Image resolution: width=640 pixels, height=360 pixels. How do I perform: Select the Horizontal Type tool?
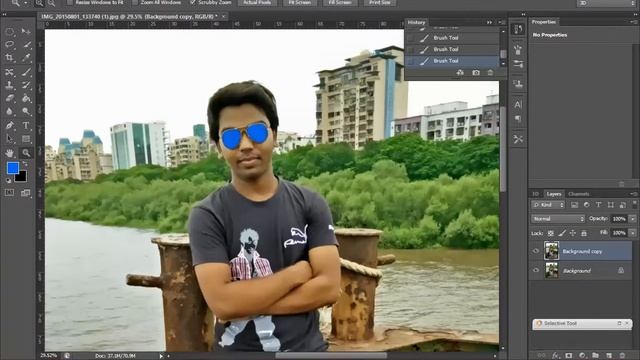[26, 125]
